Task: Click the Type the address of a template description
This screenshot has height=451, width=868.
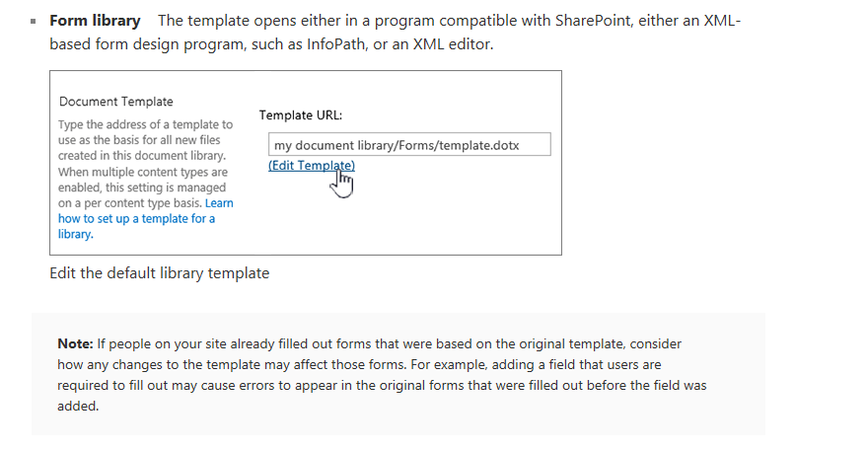Action: (146, 140)
